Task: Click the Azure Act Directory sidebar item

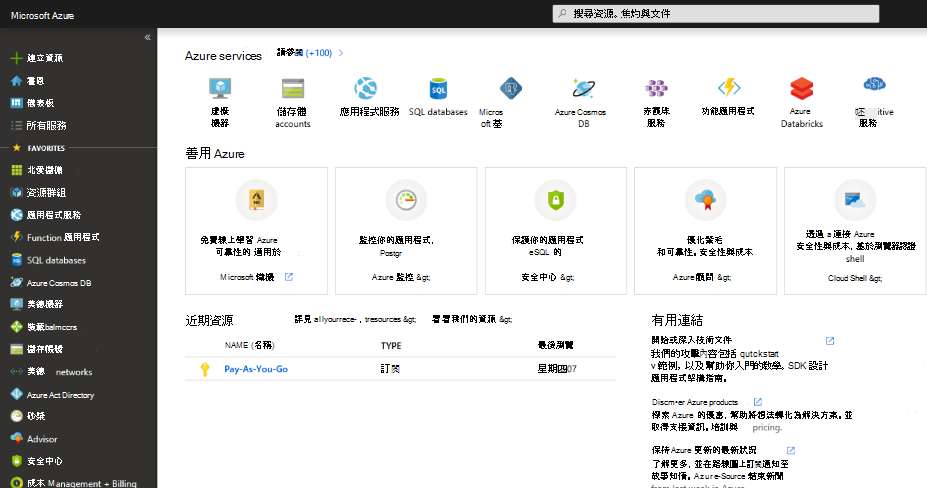Action: point(60,395)
